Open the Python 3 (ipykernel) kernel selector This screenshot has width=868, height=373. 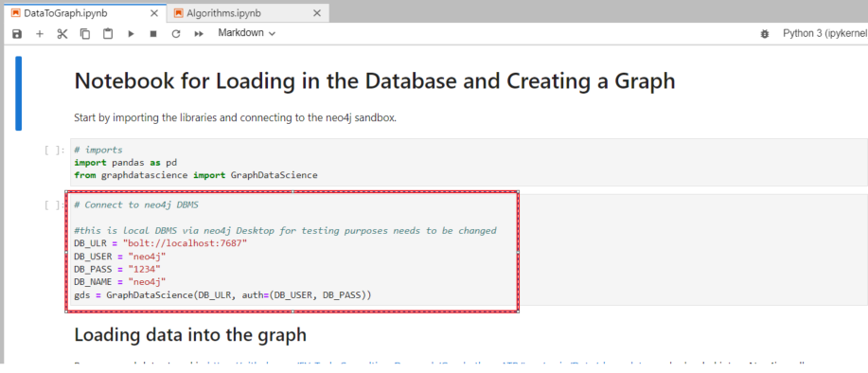tap(824, 33)
